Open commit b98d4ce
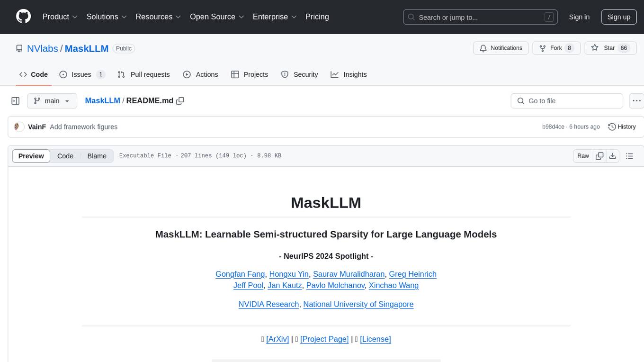 click(553, 127)
